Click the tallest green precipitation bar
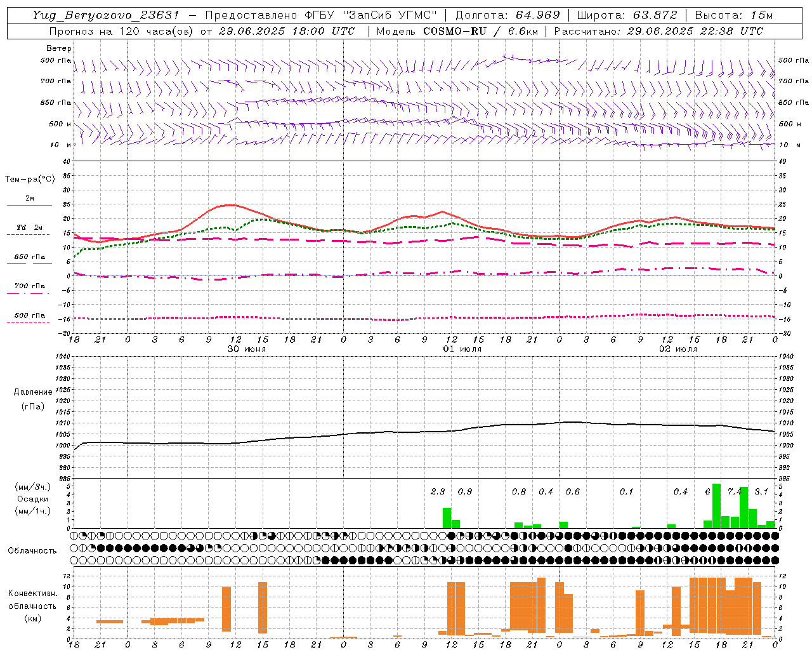 [716, 506]
